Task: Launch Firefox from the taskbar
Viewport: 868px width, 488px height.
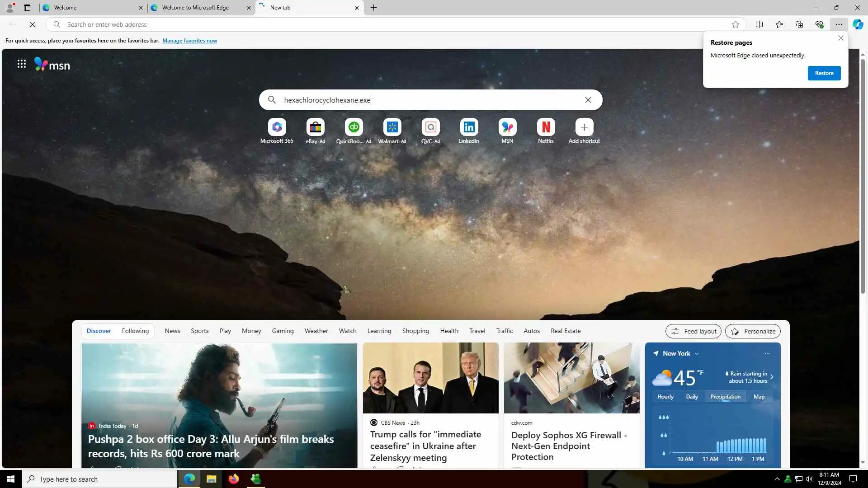Action: click(233, 479)
